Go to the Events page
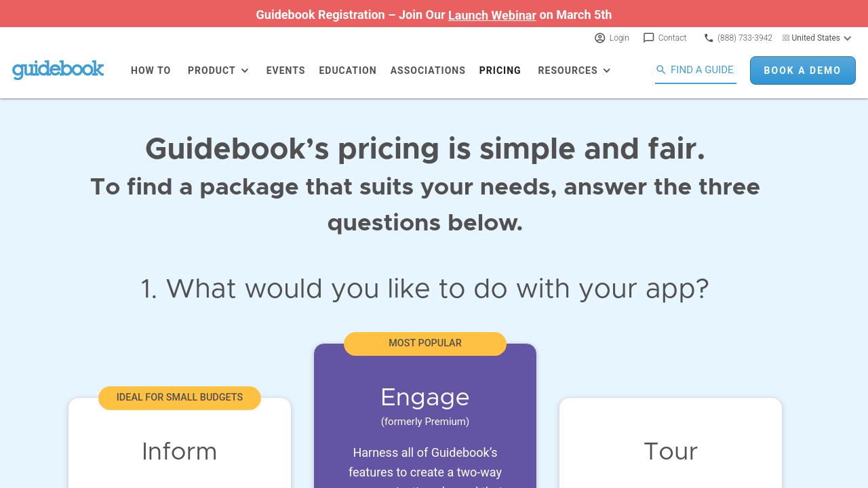The height and width of the screenshot is (488, 868). click(285, 70)
